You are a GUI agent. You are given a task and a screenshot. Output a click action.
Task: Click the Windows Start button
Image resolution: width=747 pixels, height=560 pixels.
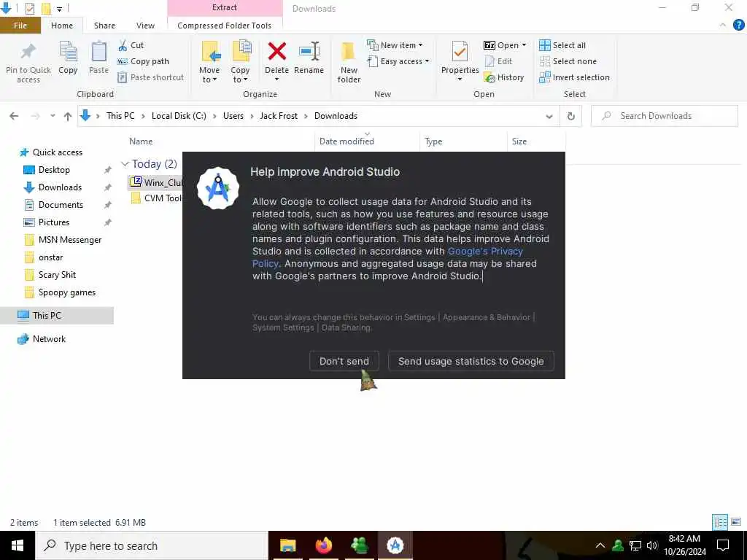18,545
